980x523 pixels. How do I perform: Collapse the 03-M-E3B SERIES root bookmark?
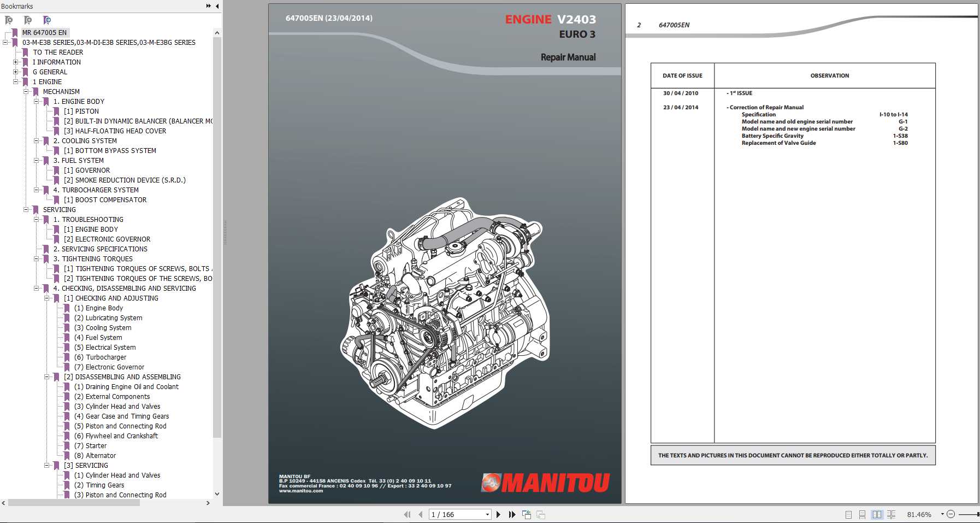(x=5, y=42)
